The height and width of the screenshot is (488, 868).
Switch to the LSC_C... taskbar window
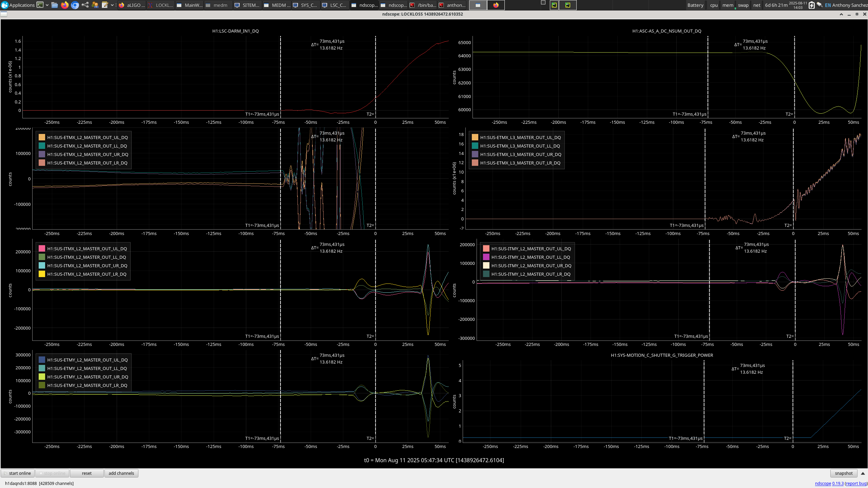click(335, 5)
